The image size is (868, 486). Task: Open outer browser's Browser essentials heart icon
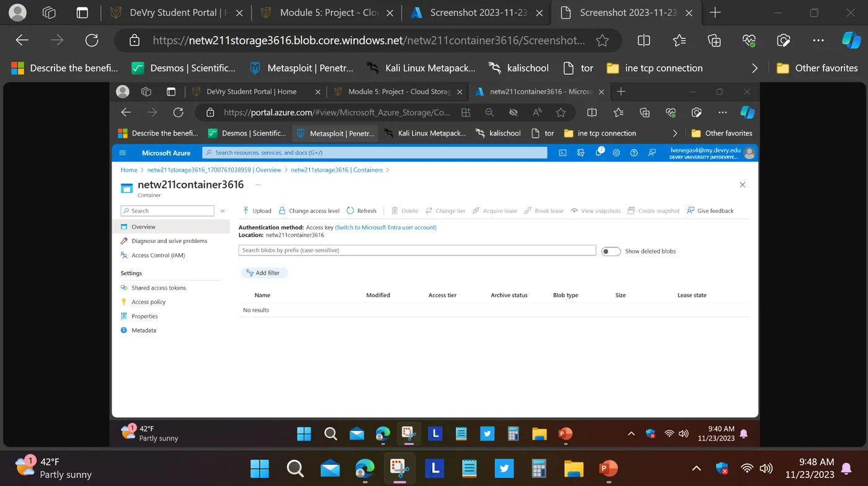pyautogui.click(x=749, y=40)
